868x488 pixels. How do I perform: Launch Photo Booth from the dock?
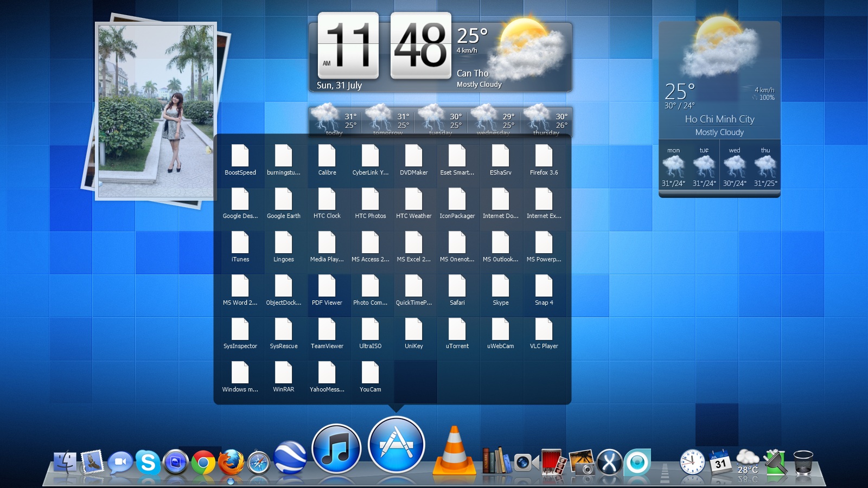(553, 463)
